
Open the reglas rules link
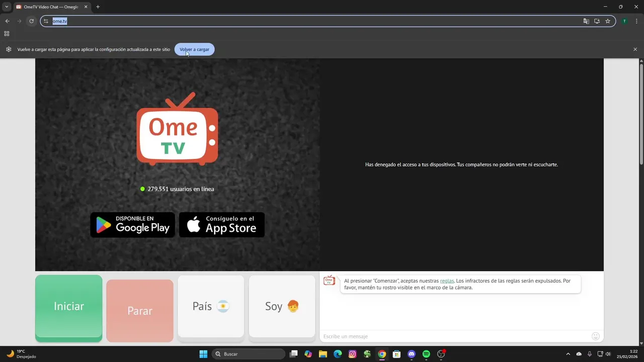point(447,281)
